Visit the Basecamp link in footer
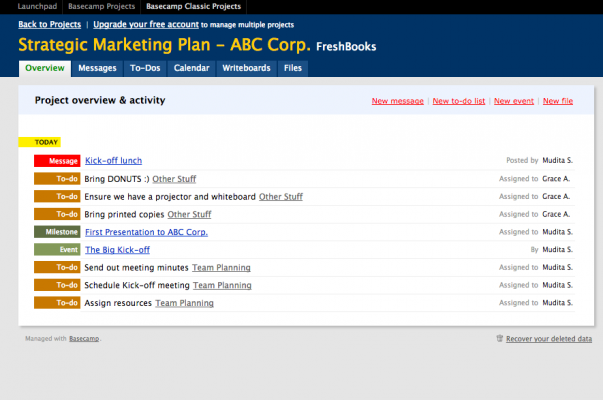Viewport: 603px width, 400px height. 84,338
